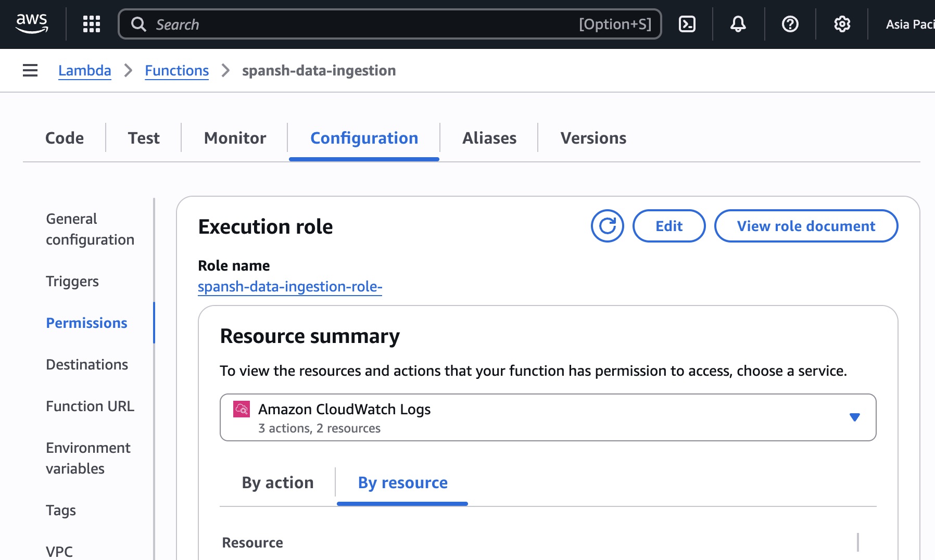The width and height of the screenshot is (935, 560).
Task: Select Triggers in the configuration sidebar
Action: point(72,281)
